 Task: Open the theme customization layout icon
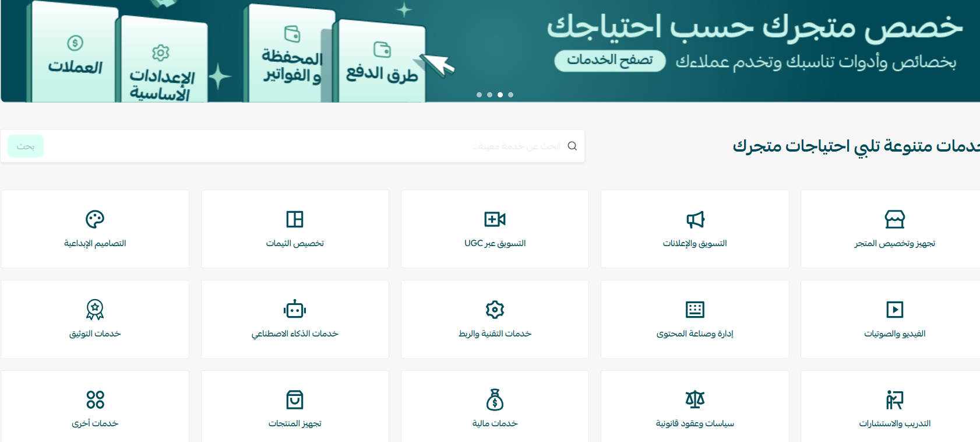(295, 219)
